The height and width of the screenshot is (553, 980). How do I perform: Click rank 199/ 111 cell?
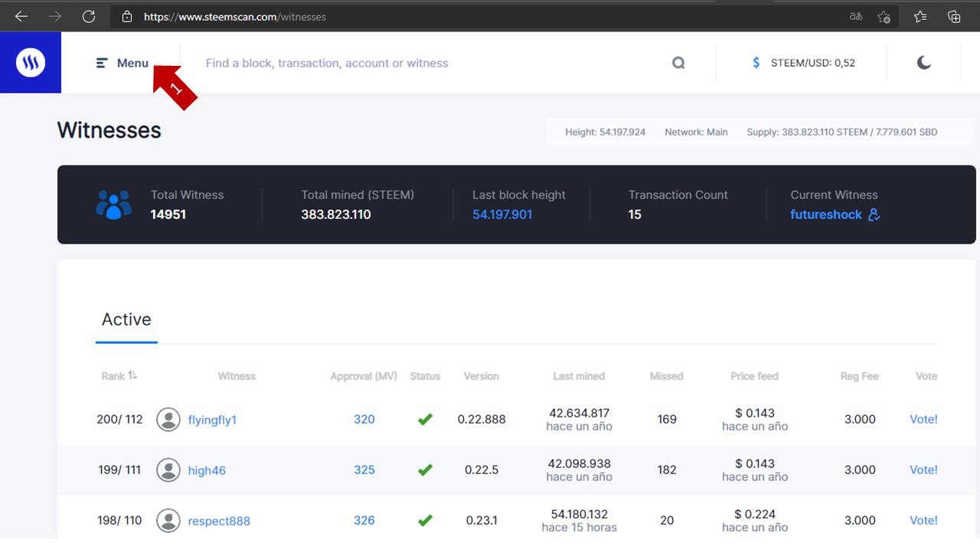coord(119,470)
